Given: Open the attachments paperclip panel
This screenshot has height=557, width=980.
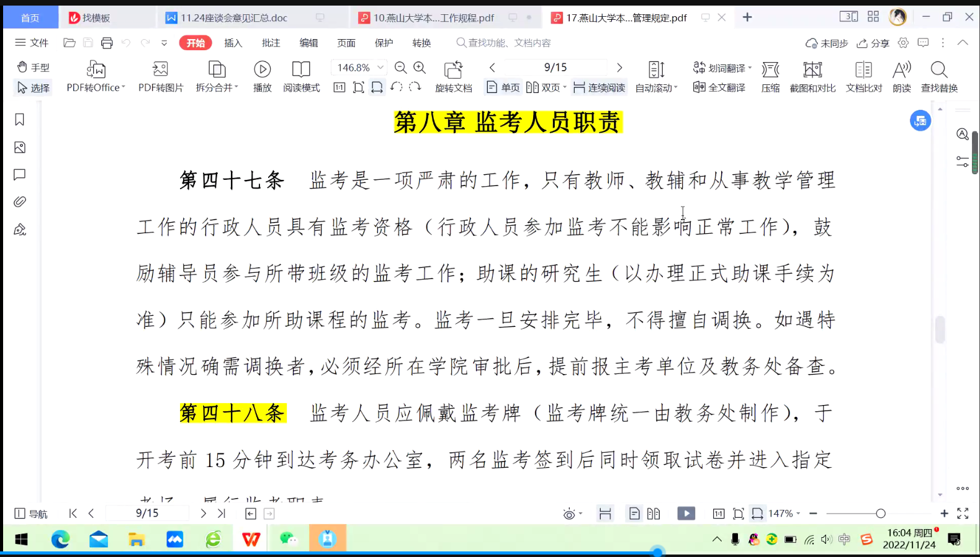Looking at the screenshot, I should coord(20,202).
